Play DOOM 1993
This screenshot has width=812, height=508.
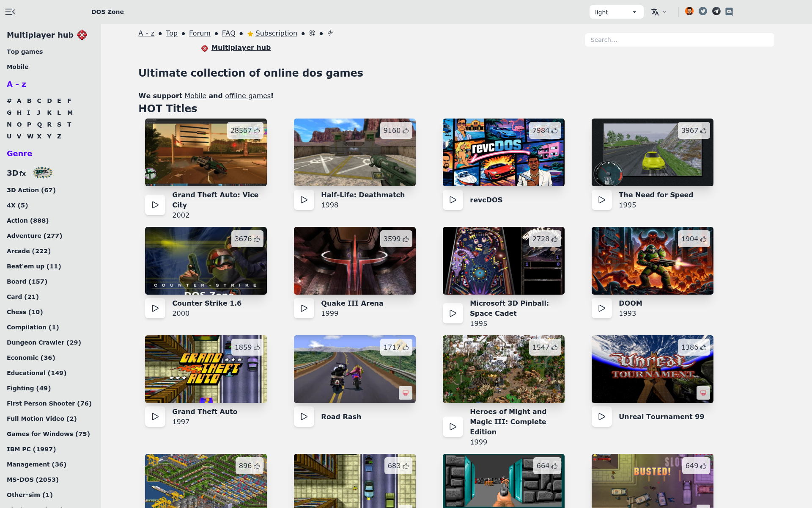602,308
